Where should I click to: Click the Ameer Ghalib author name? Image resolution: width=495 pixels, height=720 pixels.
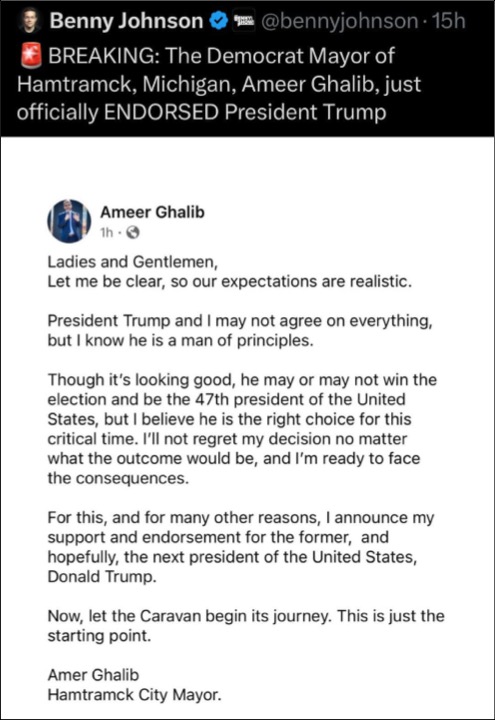pyautogui.click(x=152, y=212)
